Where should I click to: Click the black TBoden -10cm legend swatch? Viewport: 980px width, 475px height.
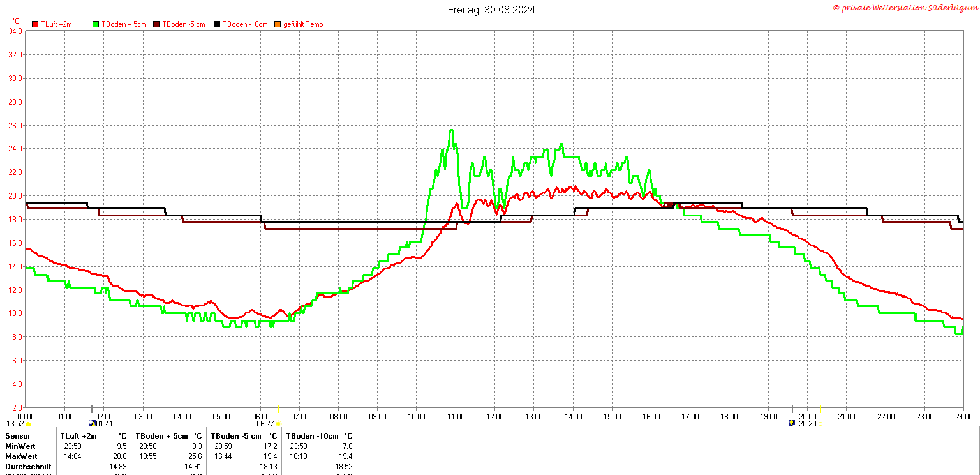[217, 24]
